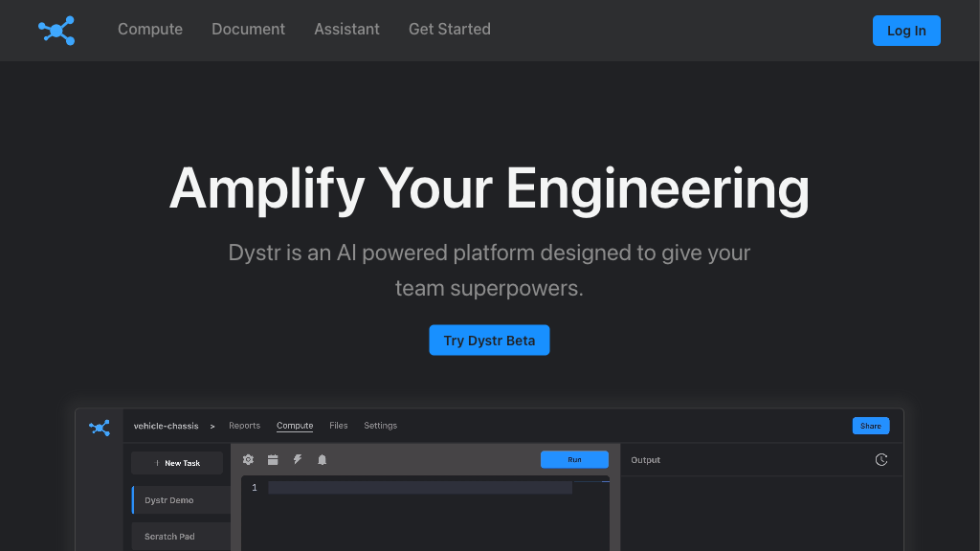
Task: Run the current compute task
Action: coord(574,459)
